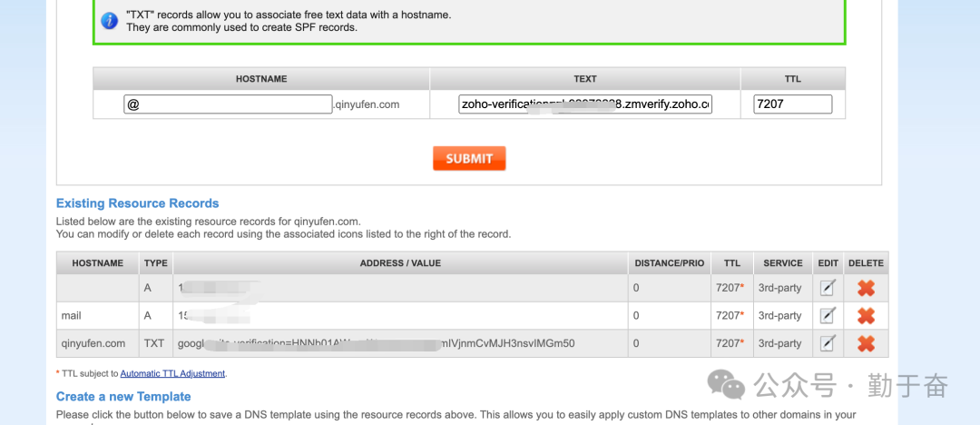Open edit for the mail A record
The image size is (980, 425).
click(x=827, y=316)
